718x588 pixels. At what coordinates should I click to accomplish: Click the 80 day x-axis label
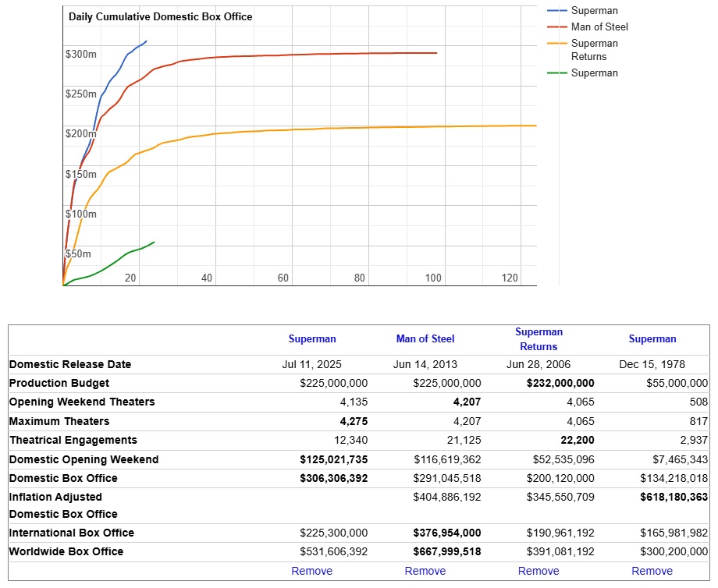tap(360, 278)
